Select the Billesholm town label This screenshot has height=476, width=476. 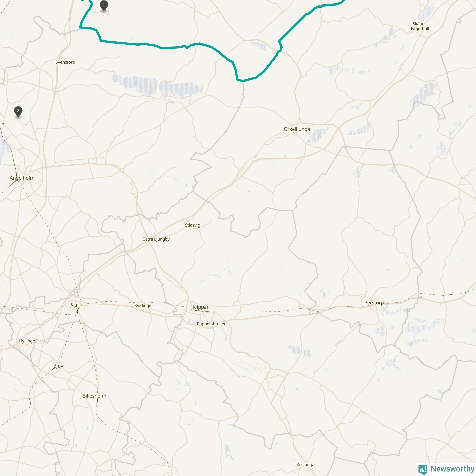pos(94,396)
